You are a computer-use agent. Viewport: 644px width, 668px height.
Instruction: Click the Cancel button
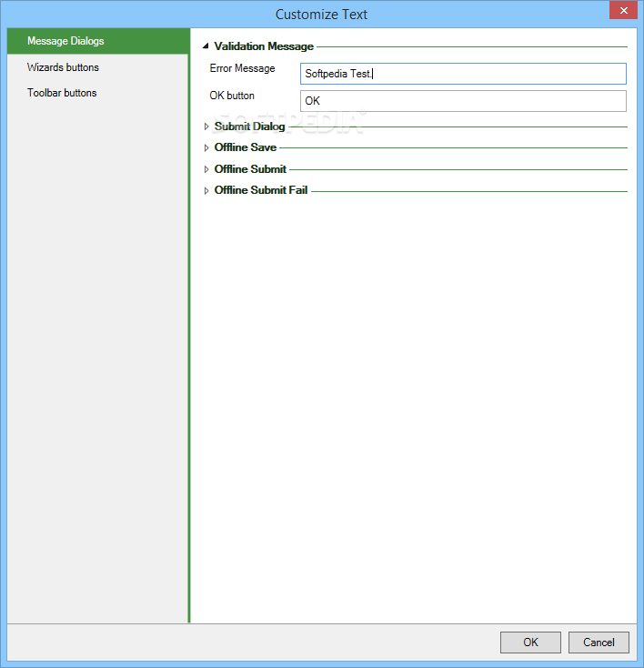(x=599, y=642)
